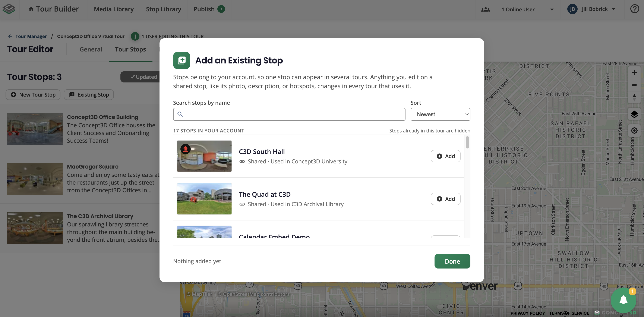The height and width of the screenshot is (317, 644).
Task: Add the C3D South Hall stop
Action: click(x=445, y=156)
